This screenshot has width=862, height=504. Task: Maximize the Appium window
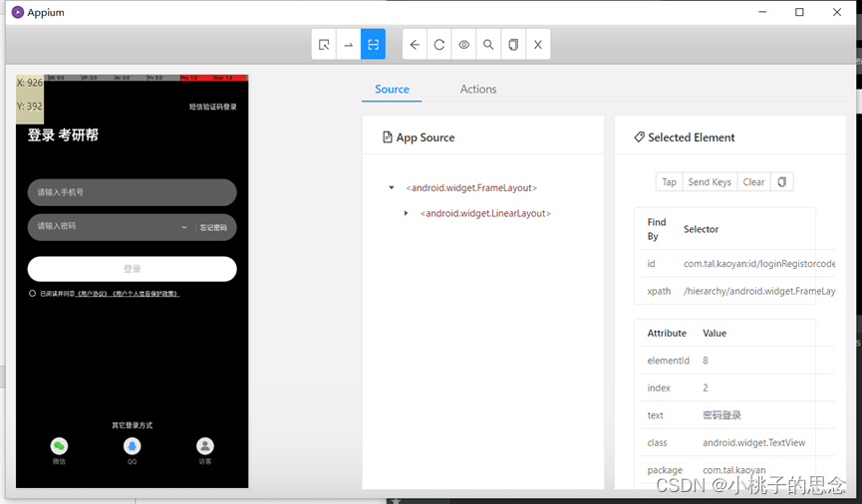(799, 12)
